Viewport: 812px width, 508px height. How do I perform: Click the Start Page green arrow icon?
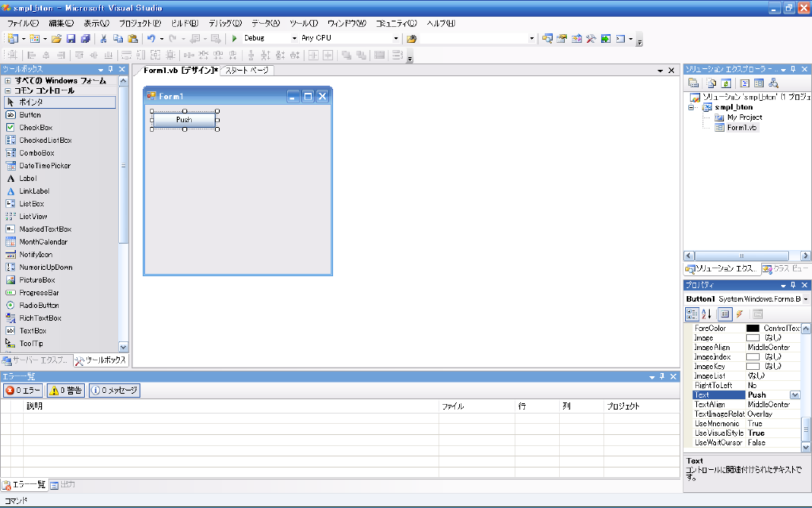(x=605, y=38)
